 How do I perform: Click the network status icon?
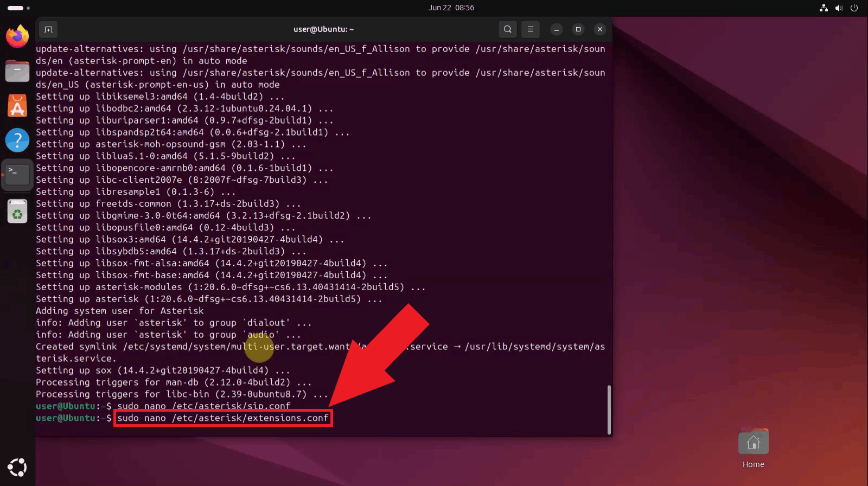824,8
